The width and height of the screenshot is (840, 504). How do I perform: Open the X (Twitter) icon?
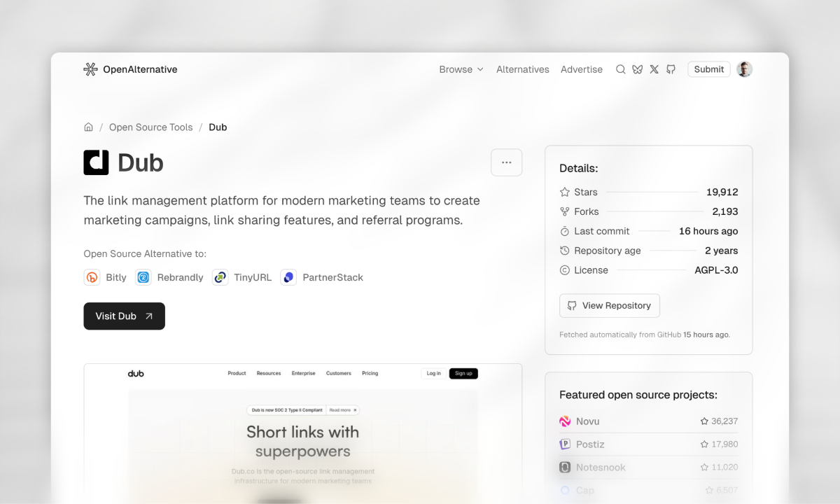pos(654,69)
